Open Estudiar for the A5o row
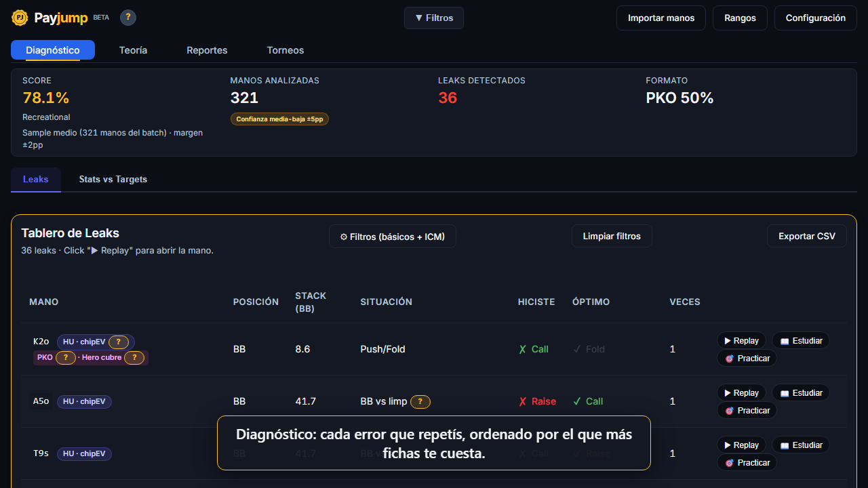 click(801, 393)
